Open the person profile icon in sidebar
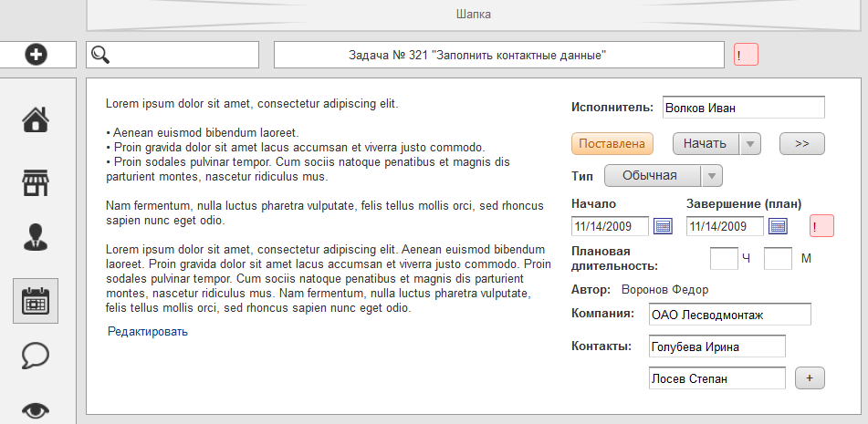 [36, 239]
